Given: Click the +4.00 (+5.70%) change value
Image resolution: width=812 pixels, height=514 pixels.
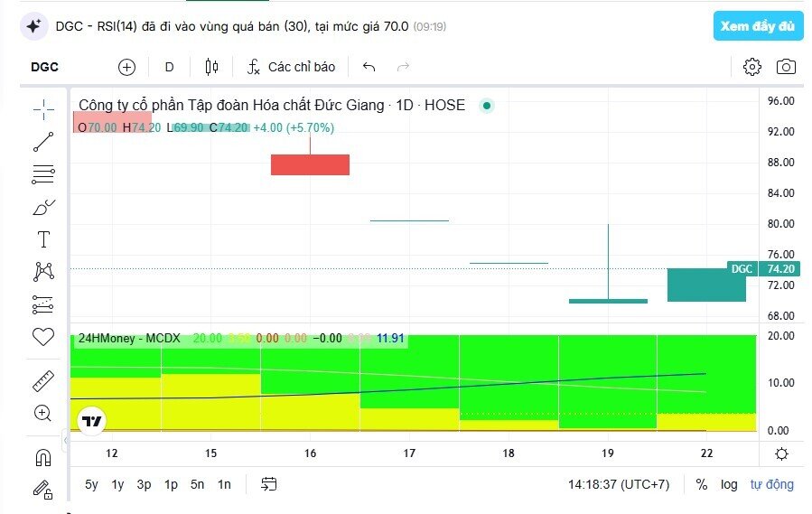Looking at the screenshot, I should pyautogui.click(x=294, y=127).
